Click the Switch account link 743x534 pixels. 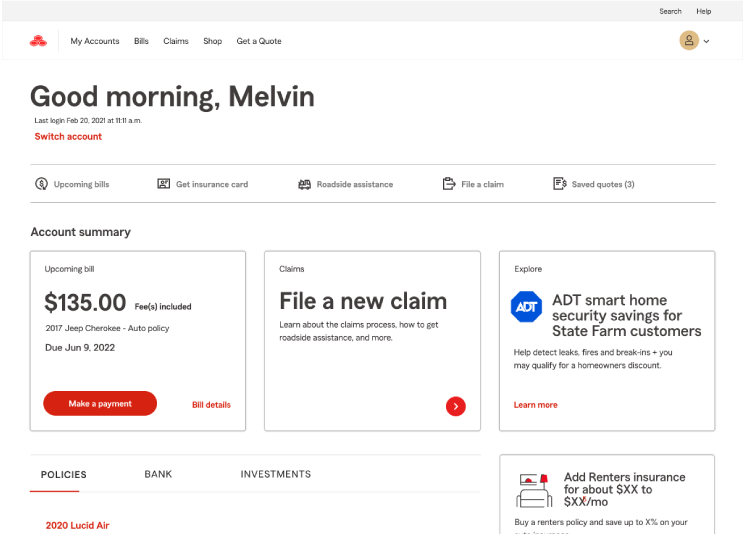pyautogui.click(x=68, y=136)
